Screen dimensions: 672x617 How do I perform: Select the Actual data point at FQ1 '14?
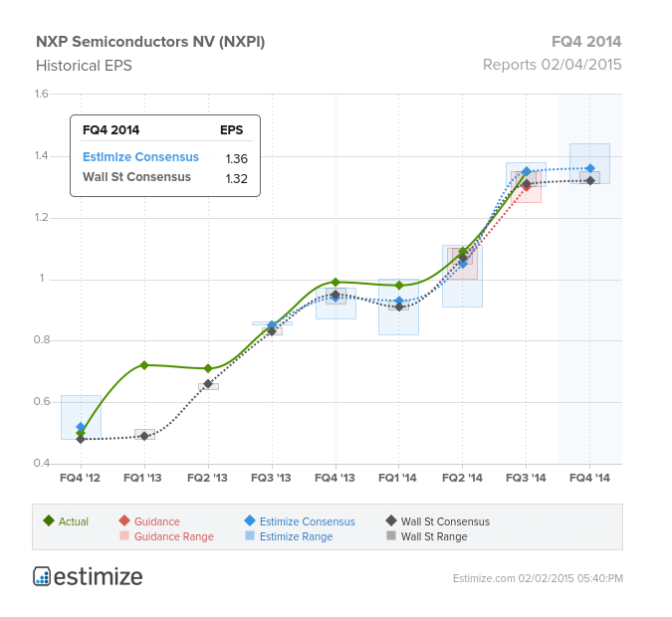tap(399, 286)
